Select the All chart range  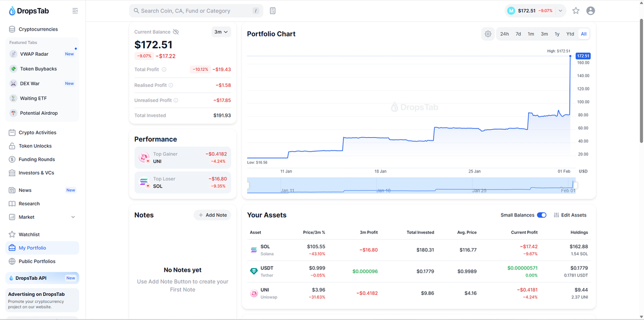pyautogui.click(x=583, y=34)
